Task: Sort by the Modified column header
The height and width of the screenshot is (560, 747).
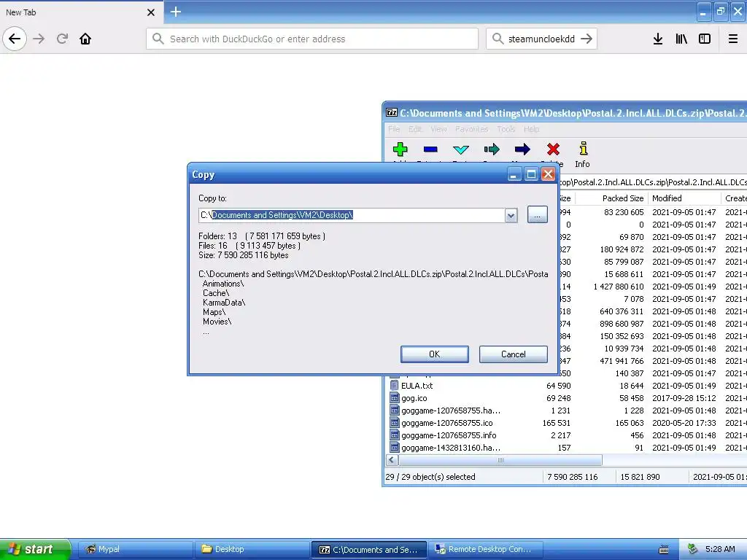Action: point(684,198)
